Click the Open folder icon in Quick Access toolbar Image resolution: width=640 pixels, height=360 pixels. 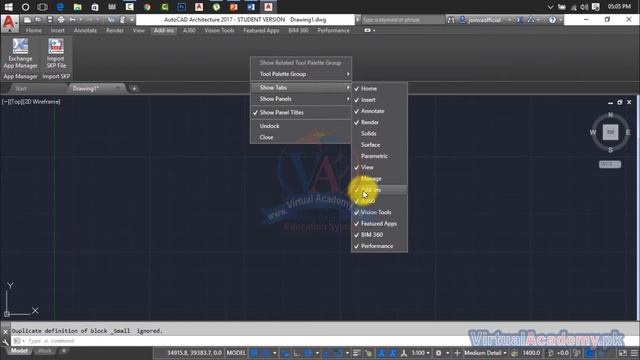tap(38, 20)
